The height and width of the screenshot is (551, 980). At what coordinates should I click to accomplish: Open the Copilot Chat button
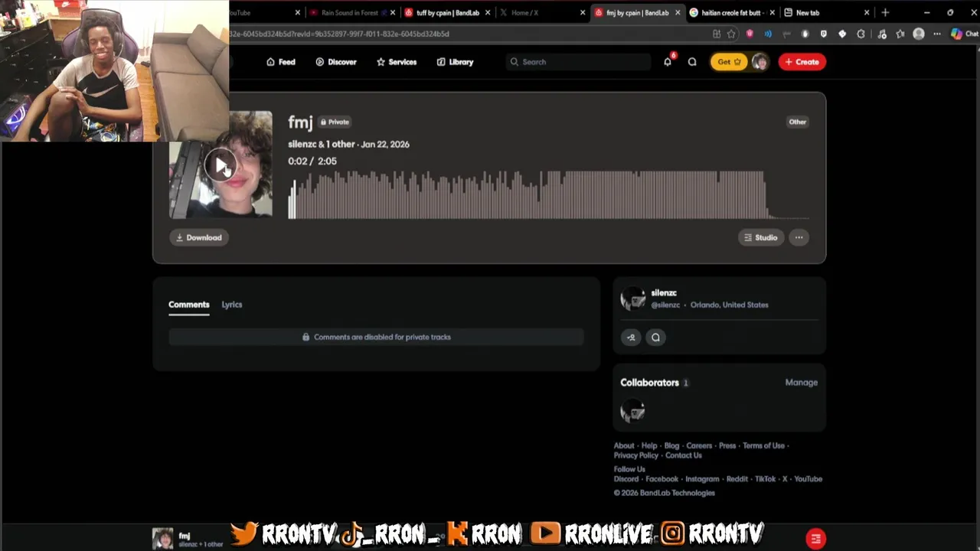tap(964, 34)
